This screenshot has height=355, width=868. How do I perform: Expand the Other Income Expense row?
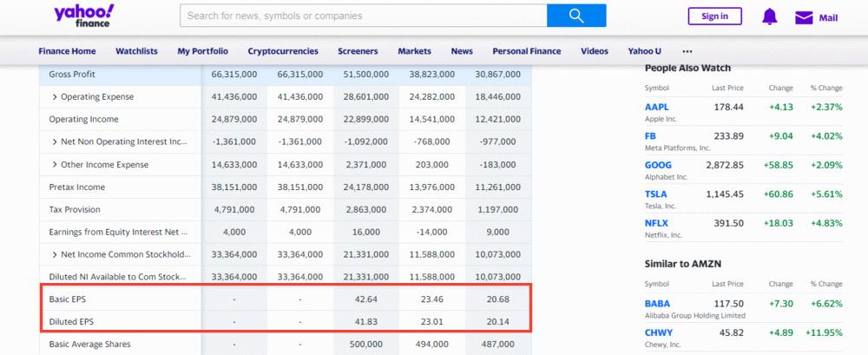coord(55,164)
